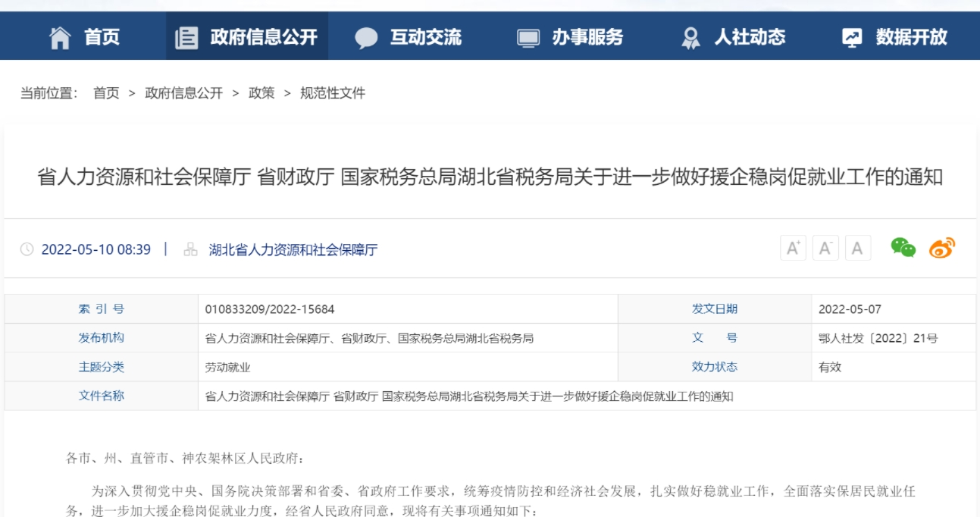The height and width of the screenshot is (517, 980).
Task: Click the 当前位置 breadcrumb label
Action: 49,93
